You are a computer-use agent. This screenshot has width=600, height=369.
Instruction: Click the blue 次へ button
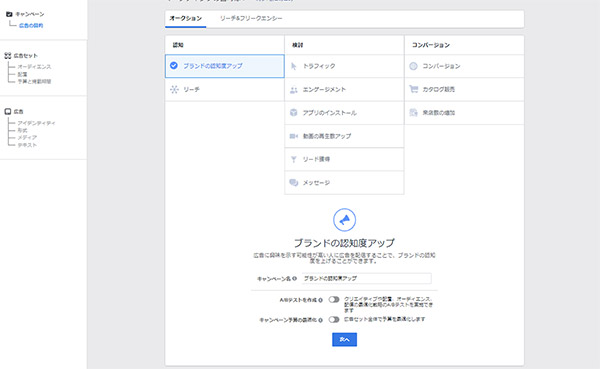click(344, 340)
